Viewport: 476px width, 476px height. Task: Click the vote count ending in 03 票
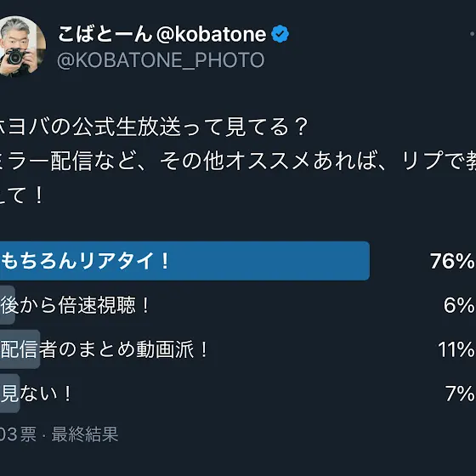click(x=18, y=434)
